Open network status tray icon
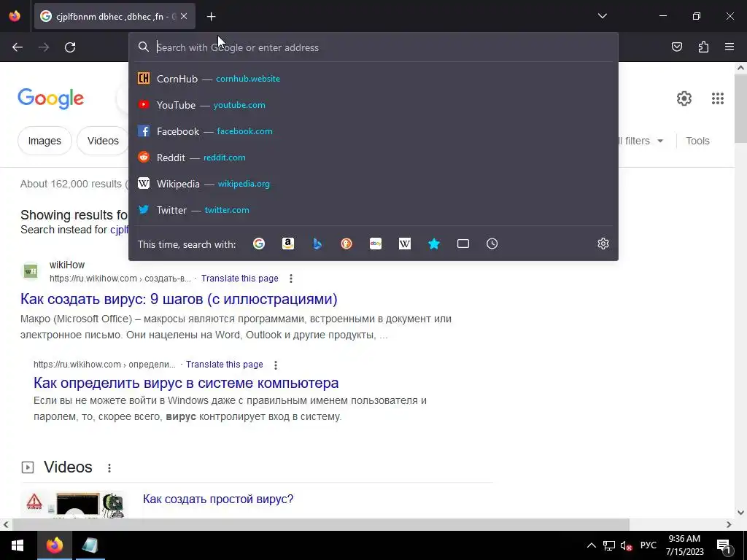 609,545
